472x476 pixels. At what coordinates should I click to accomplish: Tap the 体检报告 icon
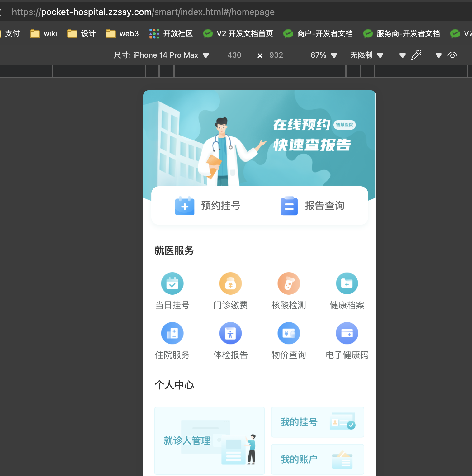pyautogui.click(x=230, y=333)
